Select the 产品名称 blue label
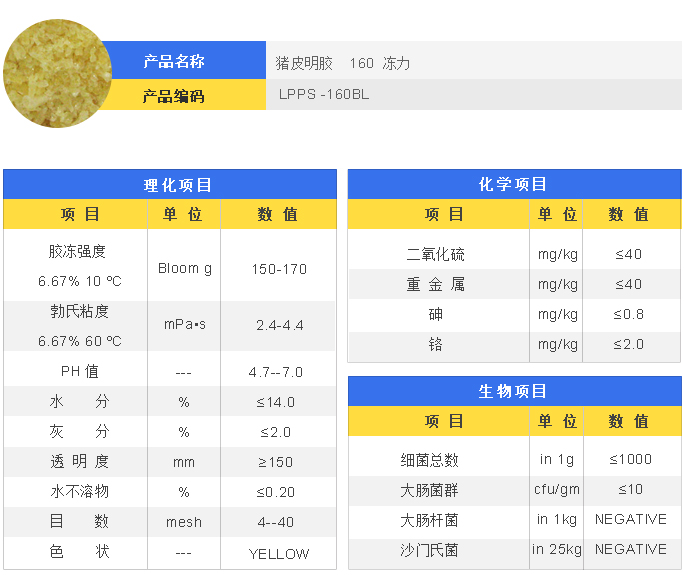The height and width of the screenshot is (575, 684). (174, 62)
